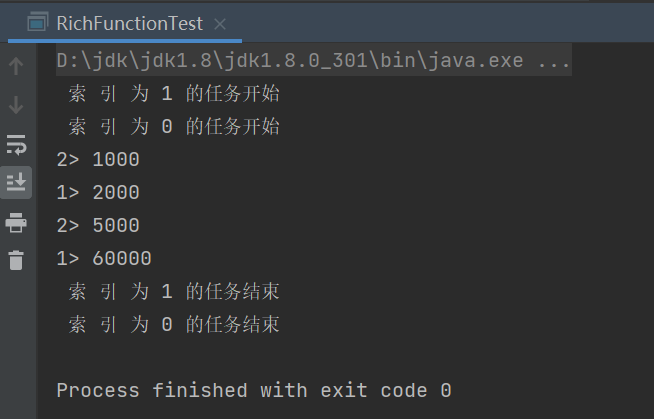Toggle Scroll to End of console
Screen dimensions: 654x419
coord(16,182)
